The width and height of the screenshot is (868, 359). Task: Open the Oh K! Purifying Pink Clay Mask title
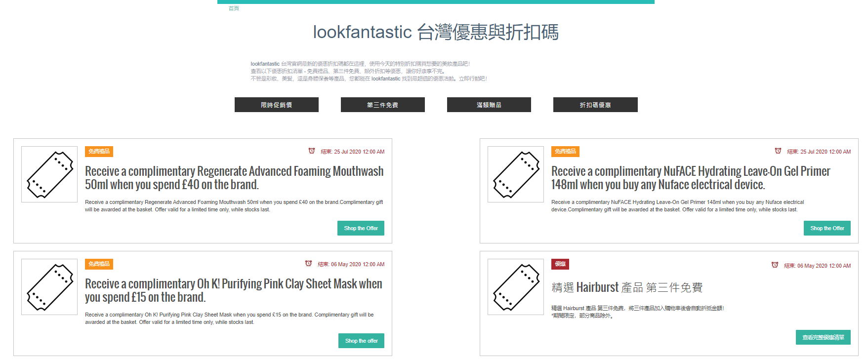pos(234,290)
